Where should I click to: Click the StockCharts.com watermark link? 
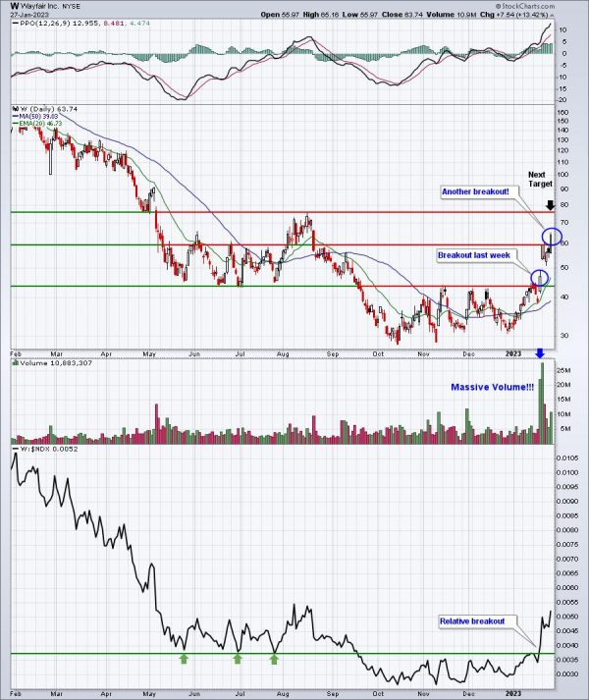[525, 6]
